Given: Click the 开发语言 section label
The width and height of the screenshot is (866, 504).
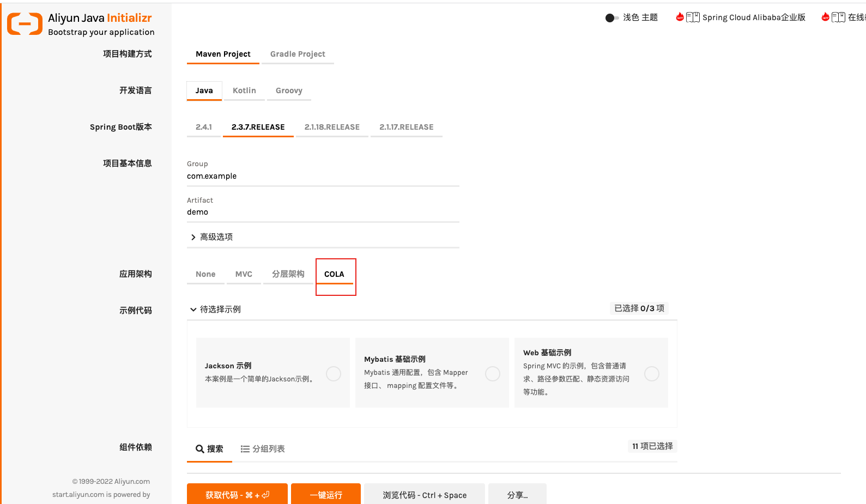Looking at the screenshot, I should click(x=136, y=90).
